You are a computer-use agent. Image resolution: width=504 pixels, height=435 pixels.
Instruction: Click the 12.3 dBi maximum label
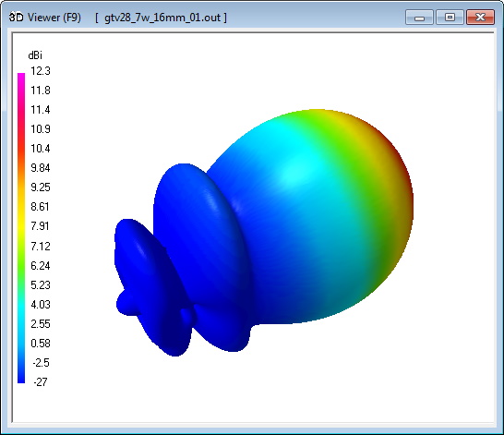point(41,71)
